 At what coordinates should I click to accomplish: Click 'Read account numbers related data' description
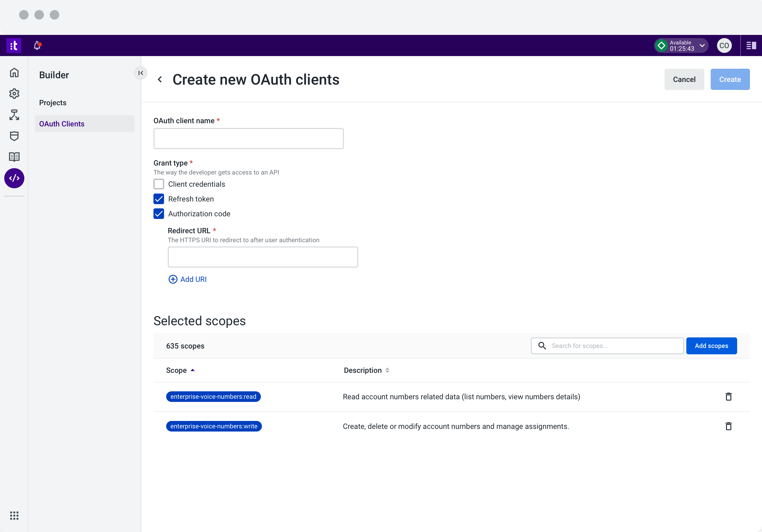coord(461,397)
